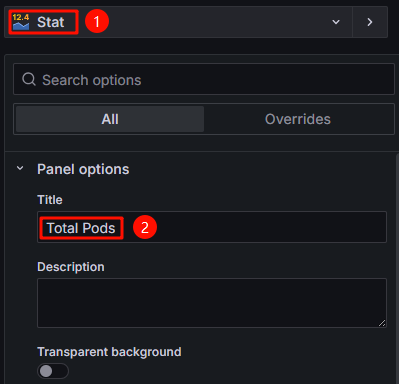399x384 pixels.
Task: Click inside the empty Description text area
Action: pyautogui.click(x=212, y=303)
